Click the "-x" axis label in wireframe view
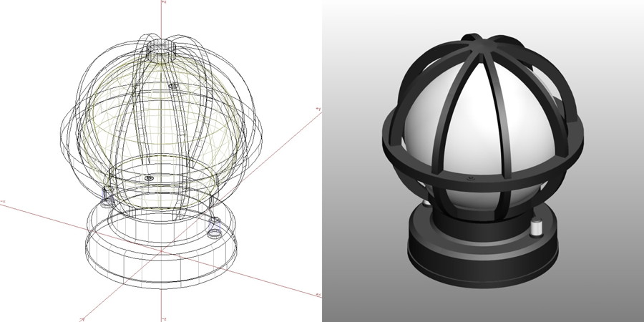Screen dimensions: 644x322 click(x=2, y=201)
